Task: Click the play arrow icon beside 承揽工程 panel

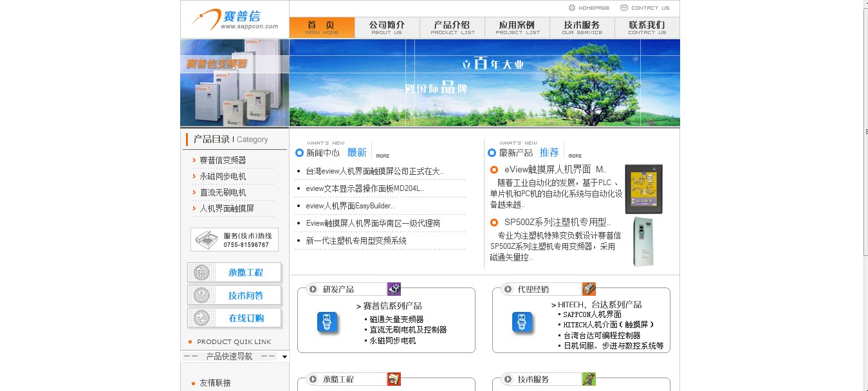Action: point(313,379)
